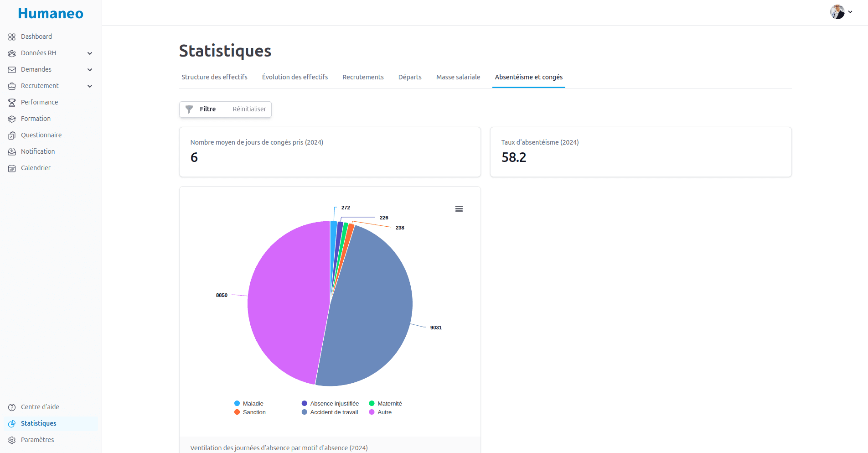The height and width of the screenshot is (453, 868).
Task: Click the Paramètres gear icon
Action: (x=12, y=440)
